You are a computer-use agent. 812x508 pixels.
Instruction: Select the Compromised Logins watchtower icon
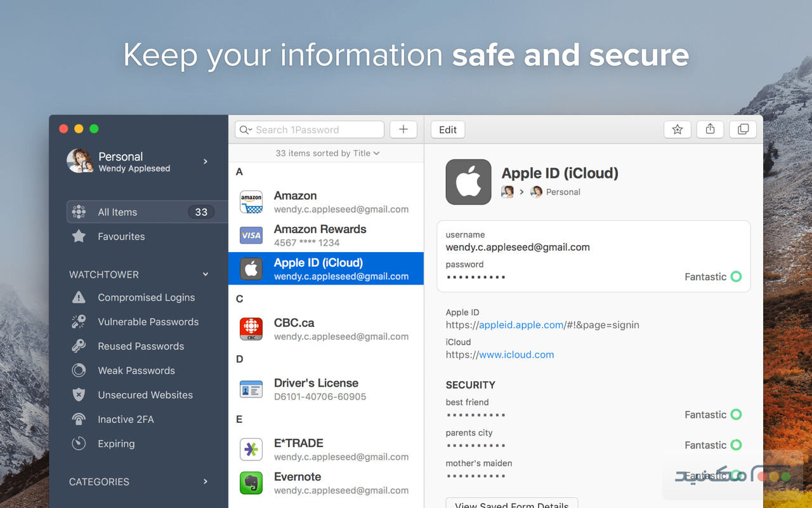tap(79, 297)
